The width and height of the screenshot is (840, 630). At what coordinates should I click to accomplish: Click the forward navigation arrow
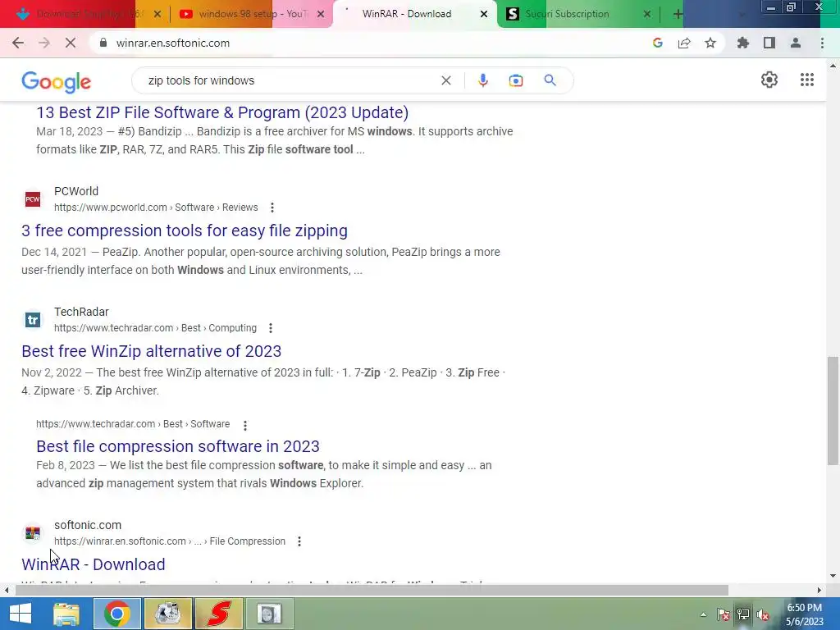44,43
